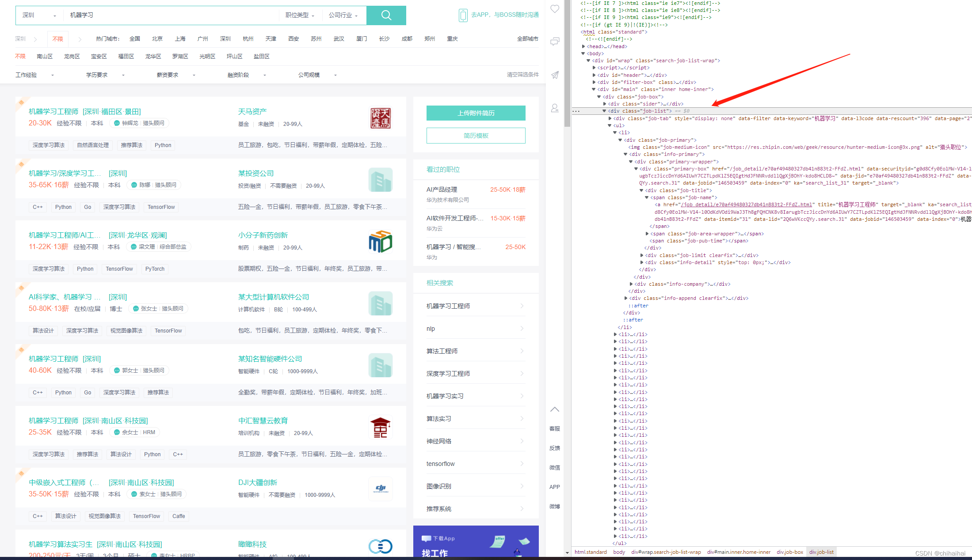Viewport: 972px width, 560px height.
Task: Click the 深度学习工程师 related search
Action: pos(448,374)
